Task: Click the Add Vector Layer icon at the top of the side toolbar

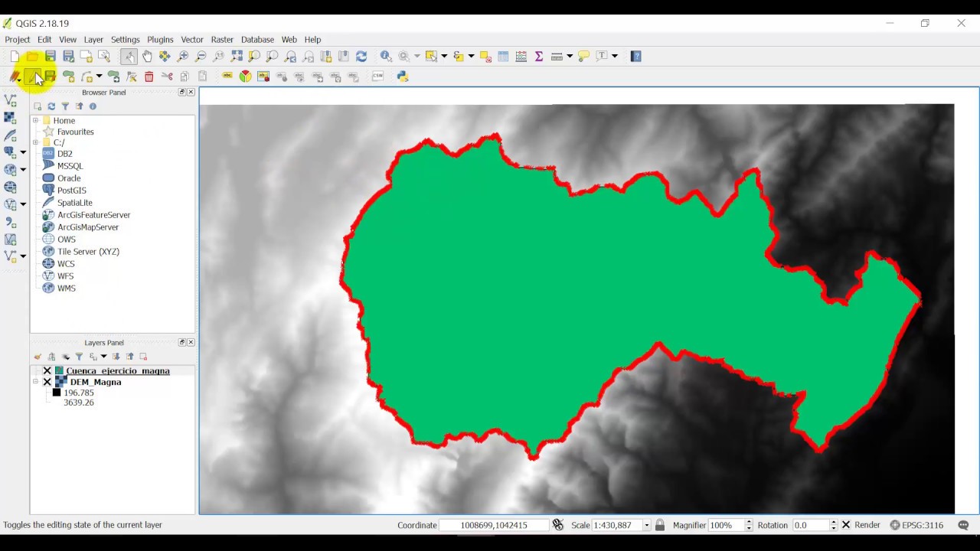Action: [x=10, y=100]
